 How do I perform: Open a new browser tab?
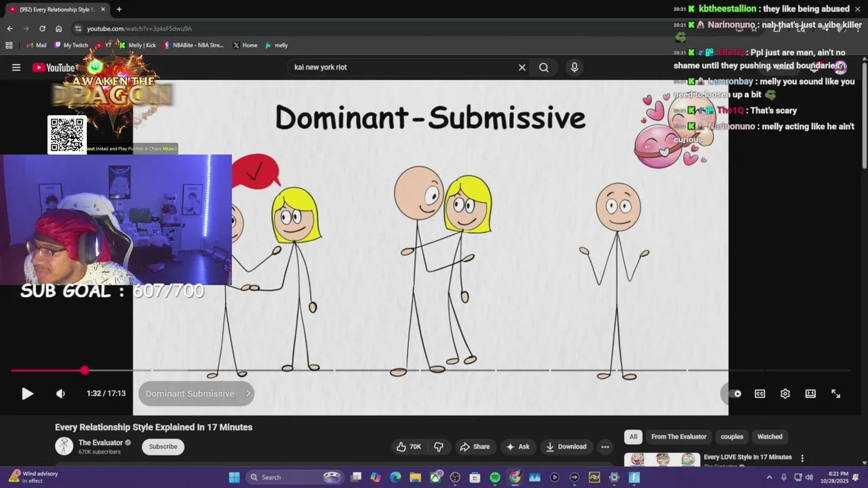point(119,9)
